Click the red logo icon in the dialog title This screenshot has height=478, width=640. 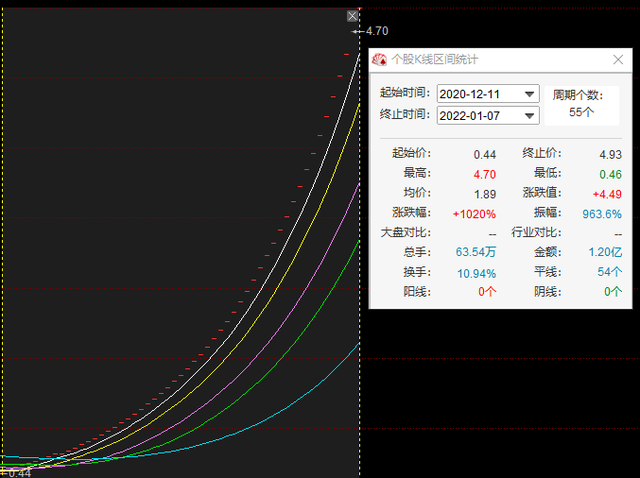click(380, 59)
